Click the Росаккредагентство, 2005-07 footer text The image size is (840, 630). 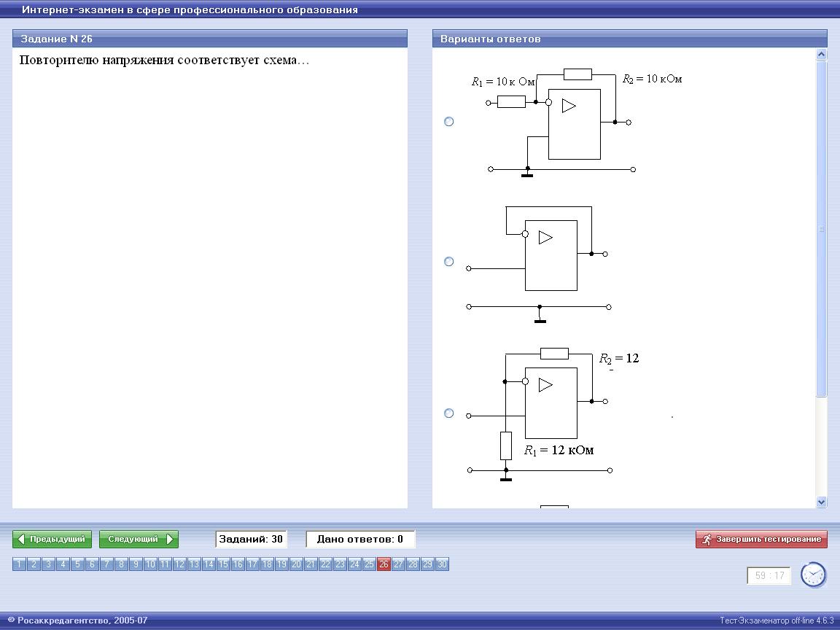[x=82, y=621]
